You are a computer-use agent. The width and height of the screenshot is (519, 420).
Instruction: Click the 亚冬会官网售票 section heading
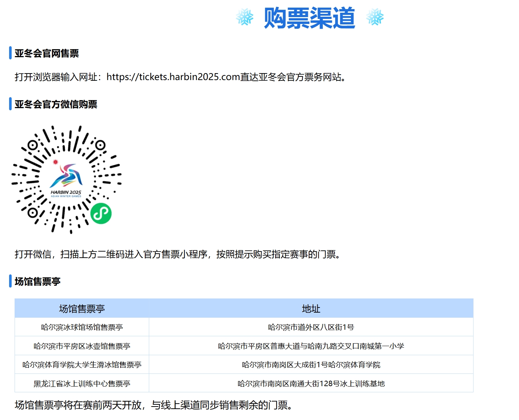point(47,54)
